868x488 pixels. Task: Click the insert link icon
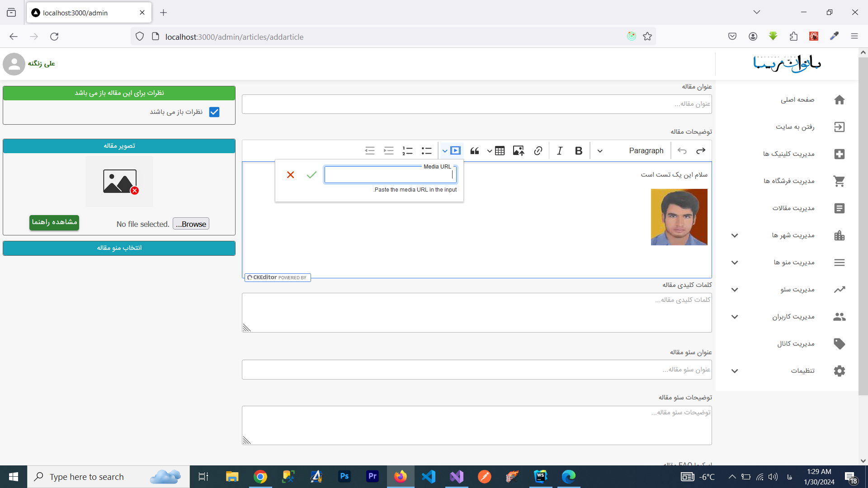coord(538,151)
